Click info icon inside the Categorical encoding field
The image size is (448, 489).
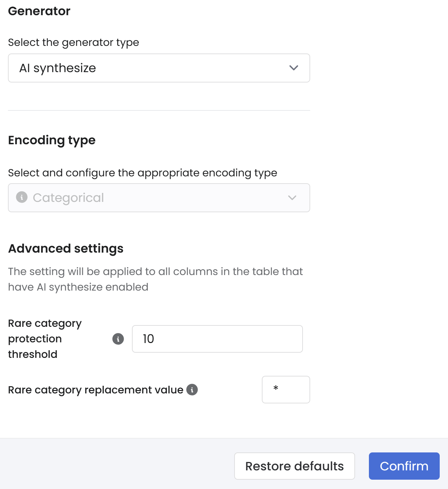[22, 197]
